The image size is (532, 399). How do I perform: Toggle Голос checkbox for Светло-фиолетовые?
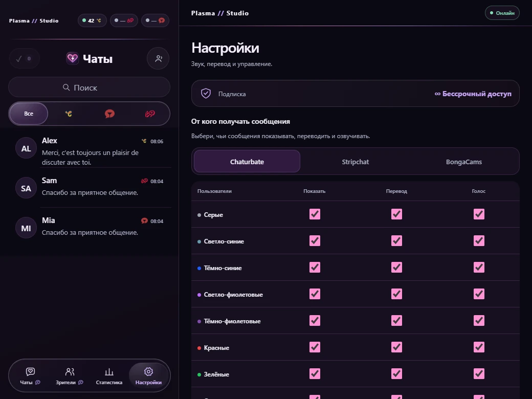tap(479, 294)
